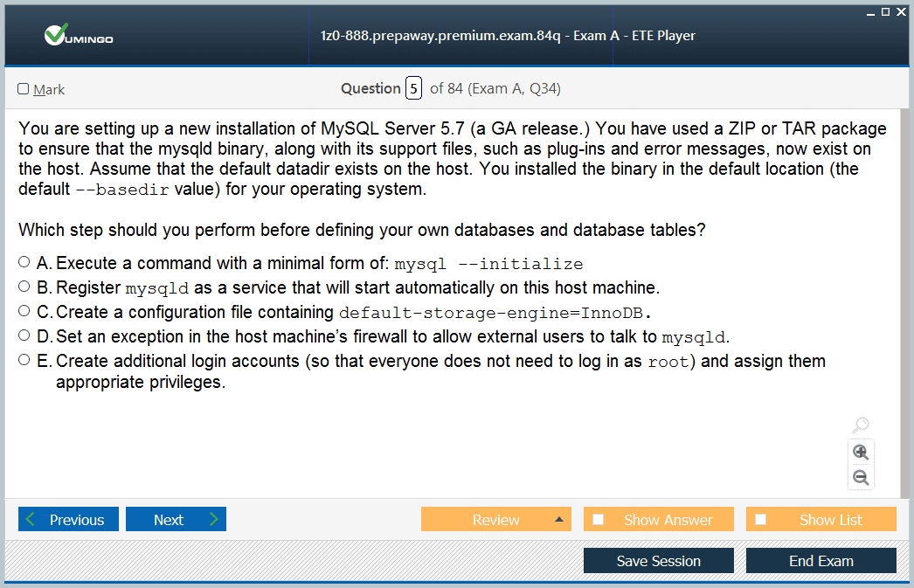Image resolution: width=914 pixels, height=588 pixels.
Task: Close the ETE Player window
Action: click(x=901, y=11)
